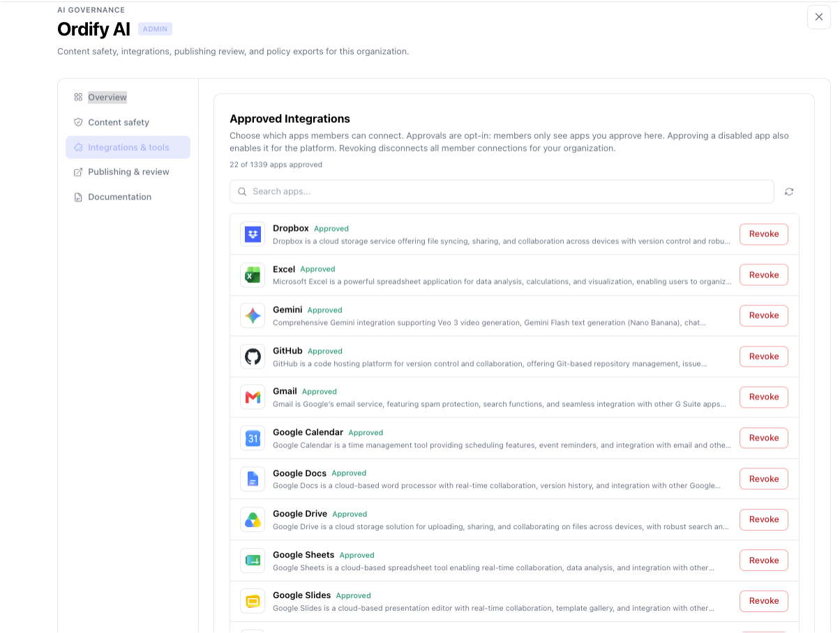Click the Gemini description text
Image resolution: width=840 pixels, height=633 pixels.
click(489, 323)
